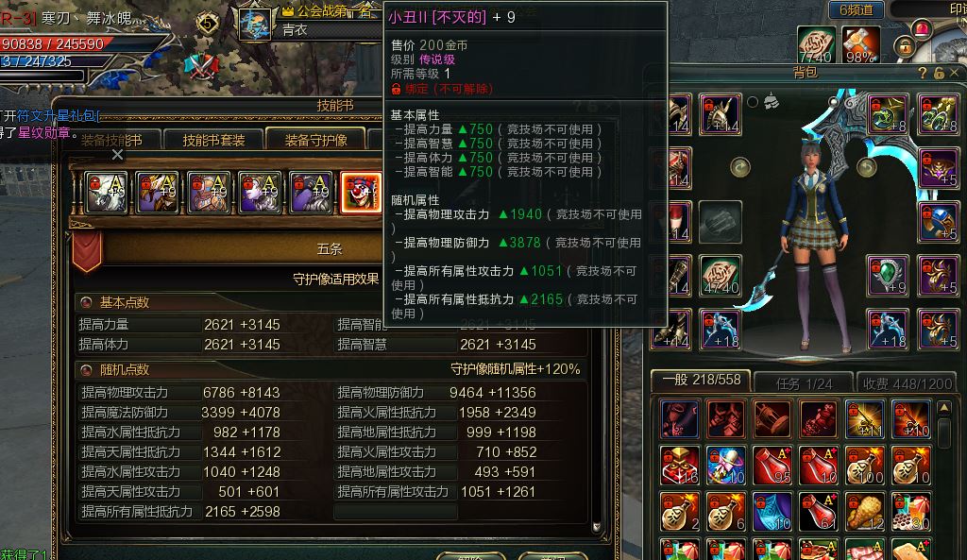Open the help question mark in 背包 window
The width and height of the screenshot is (967, 560).
point(923,73)
